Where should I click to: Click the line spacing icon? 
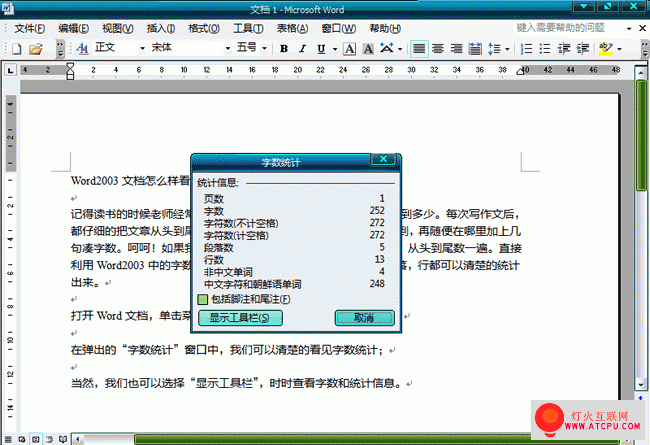pos(495,49)
